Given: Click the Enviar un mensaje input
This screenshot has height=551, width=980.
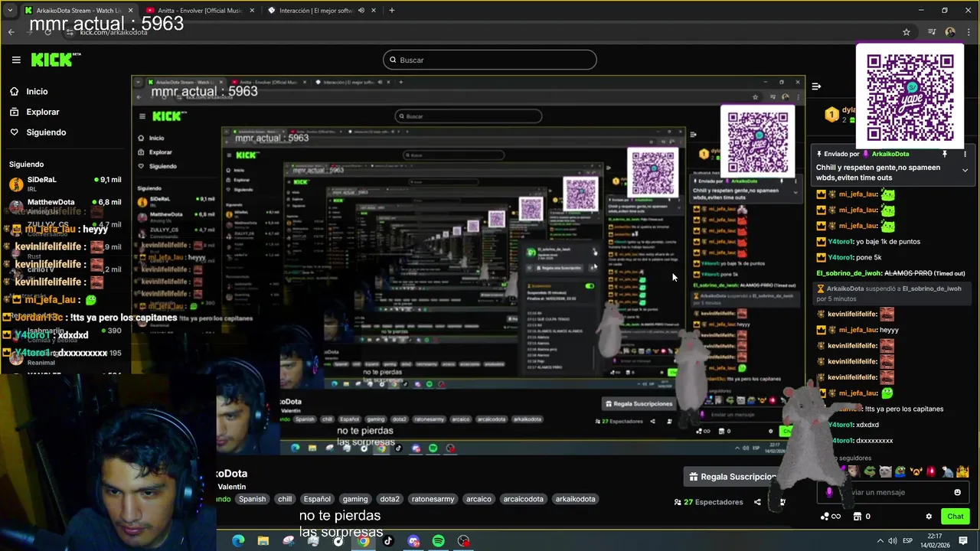Looking at the screenshot, I should pyautogui.click(x=892, y=492).
